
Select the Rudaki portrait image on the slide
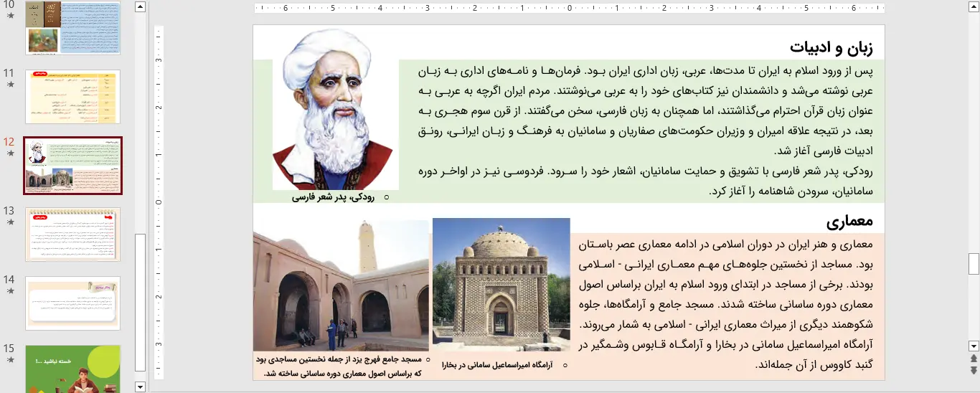tap(336, 109)
